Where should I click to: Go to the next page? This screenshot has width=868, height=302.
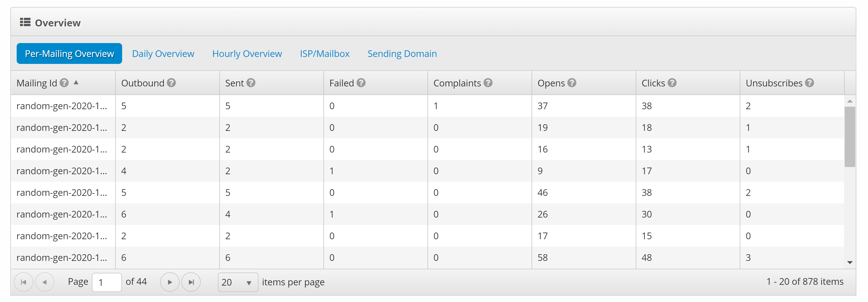[x=170, y=282]
